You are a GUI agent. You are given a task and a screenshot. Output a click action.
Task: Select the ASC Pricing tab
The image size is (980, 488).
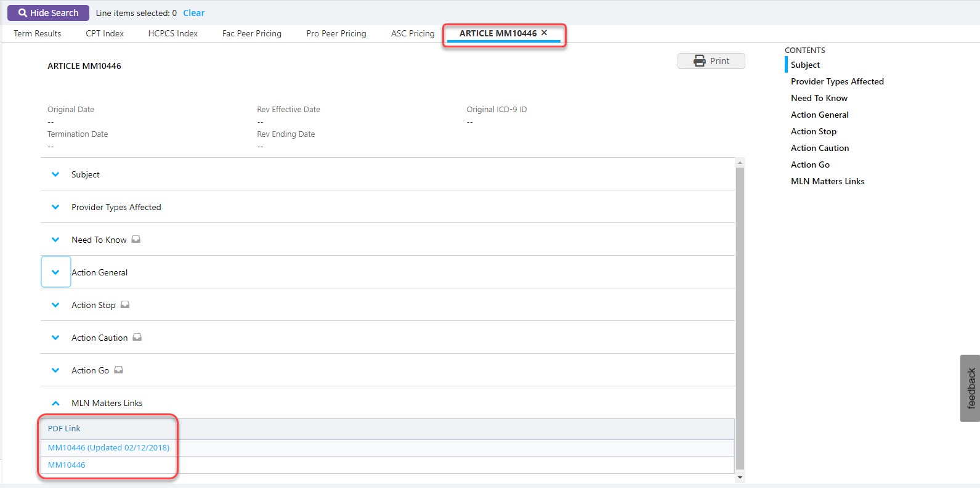(x=412, y=34)
